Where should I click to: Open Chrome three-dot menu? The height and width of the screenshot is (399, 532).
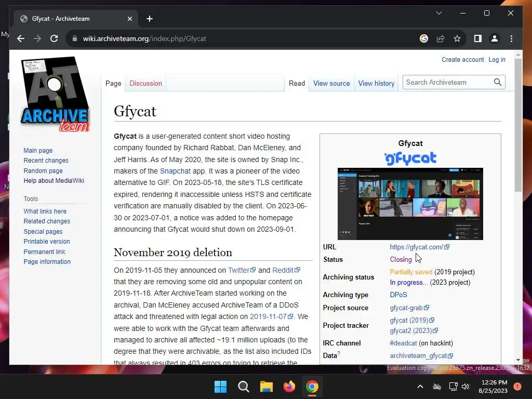[511, 38]
